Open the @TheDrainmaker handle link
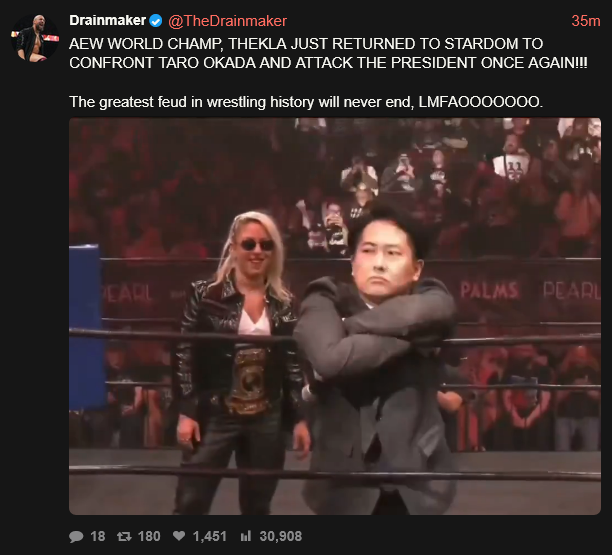 click(228, 21)
